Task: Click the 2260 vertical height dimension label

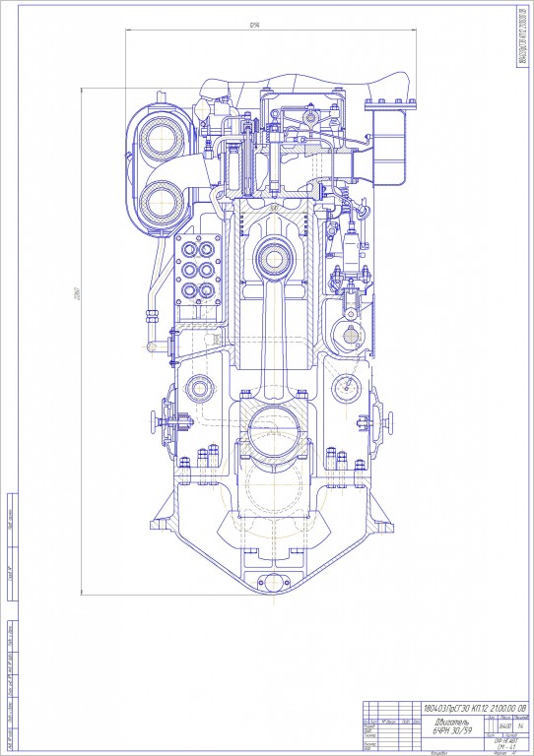Action: (x=76, y=293)
